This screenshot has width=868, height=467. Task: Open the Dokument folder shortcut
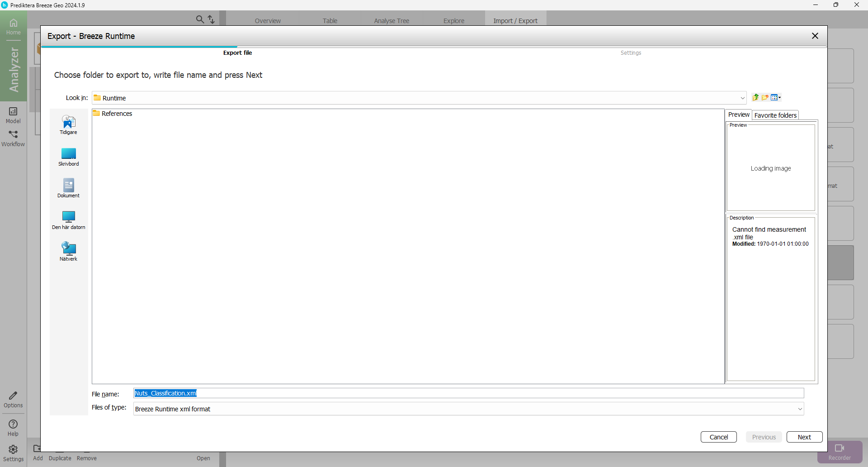(x=68, y=188)
